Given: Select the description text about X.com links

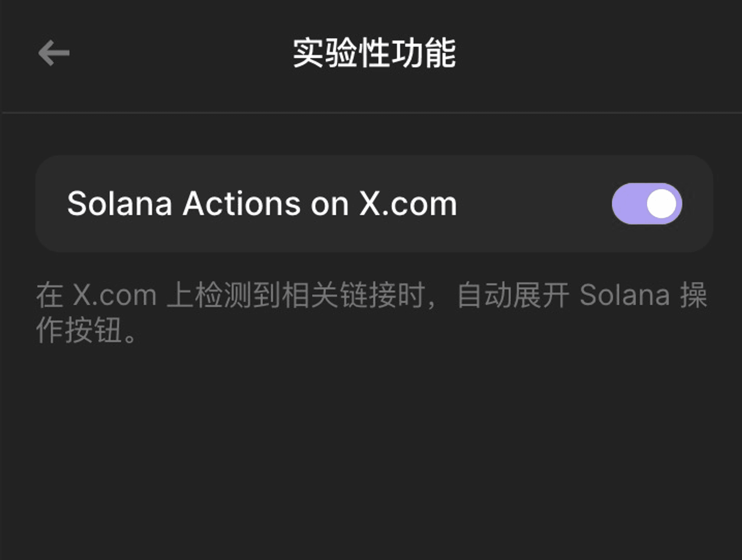Looking at the screenshot, I should [371, 312].
